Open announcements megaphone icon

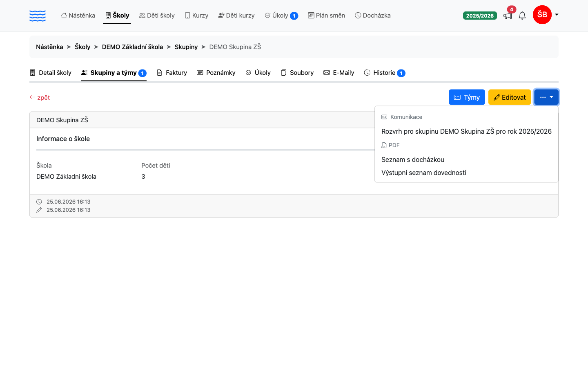508,16
